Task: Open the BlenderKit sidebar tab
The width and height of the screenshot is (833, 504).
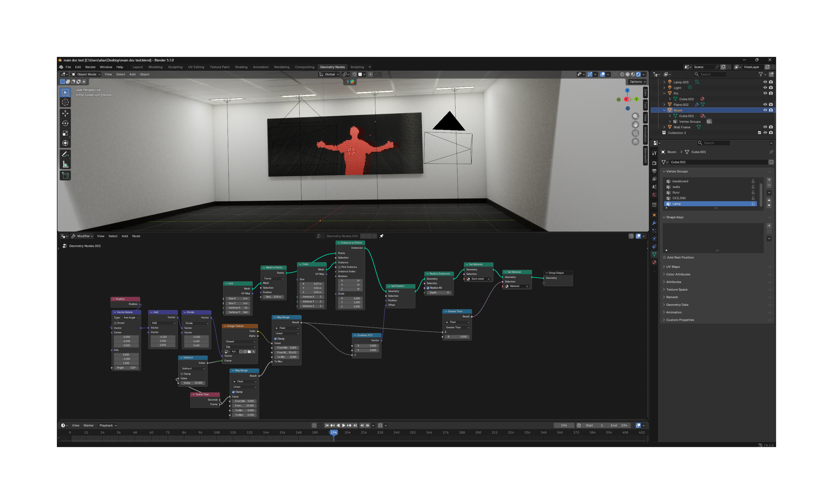Action: point(645,156)
